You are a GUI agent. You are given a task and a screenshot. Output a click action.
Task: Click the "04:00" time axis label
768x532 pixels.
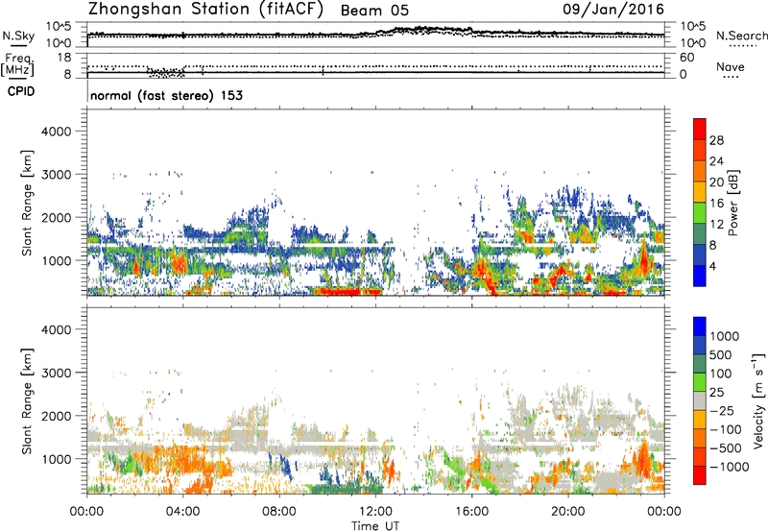point(182,512)
